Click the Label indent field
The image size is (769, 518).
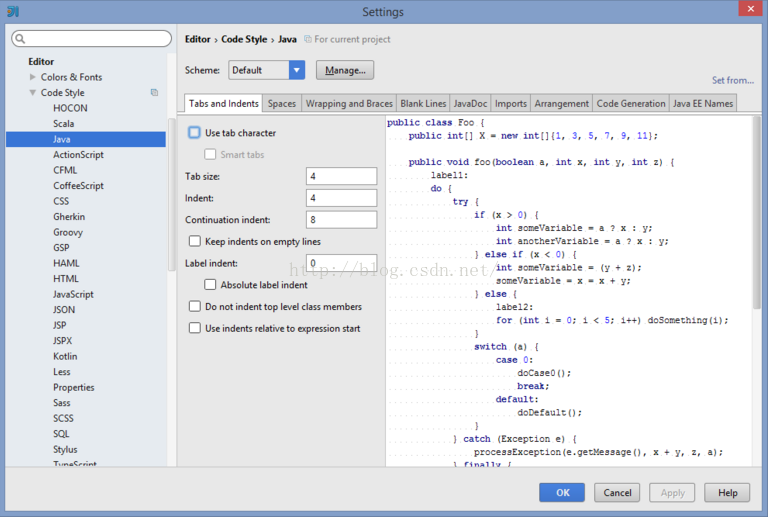point(341,263)
